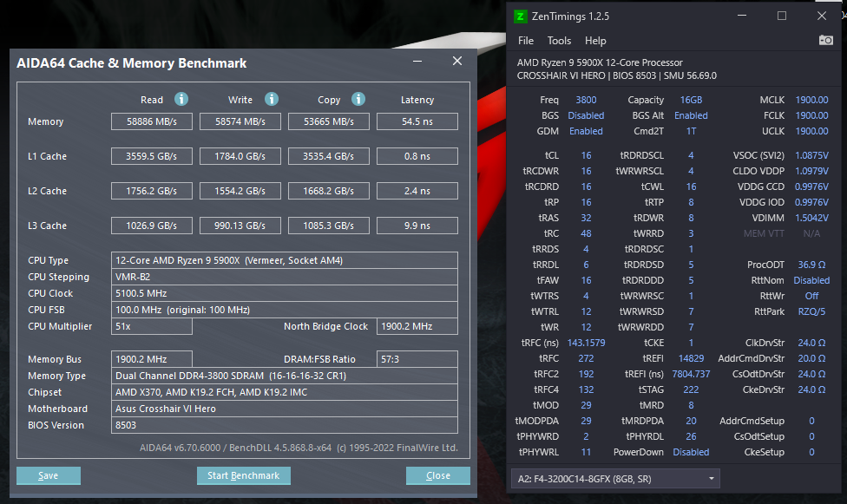
Task: Click the L1 Cache Write value 1784.0 GB/s
Action: [x=240, y=156]
